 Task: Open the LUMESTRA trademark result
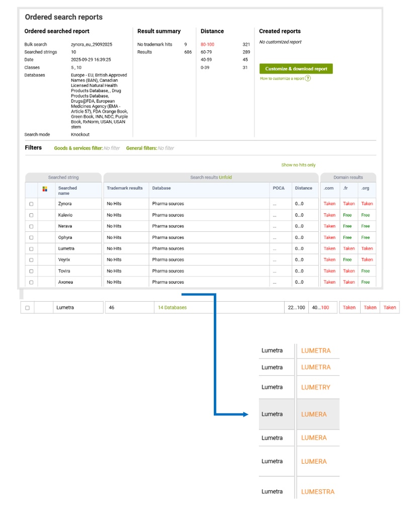click(x=317, y=492)
